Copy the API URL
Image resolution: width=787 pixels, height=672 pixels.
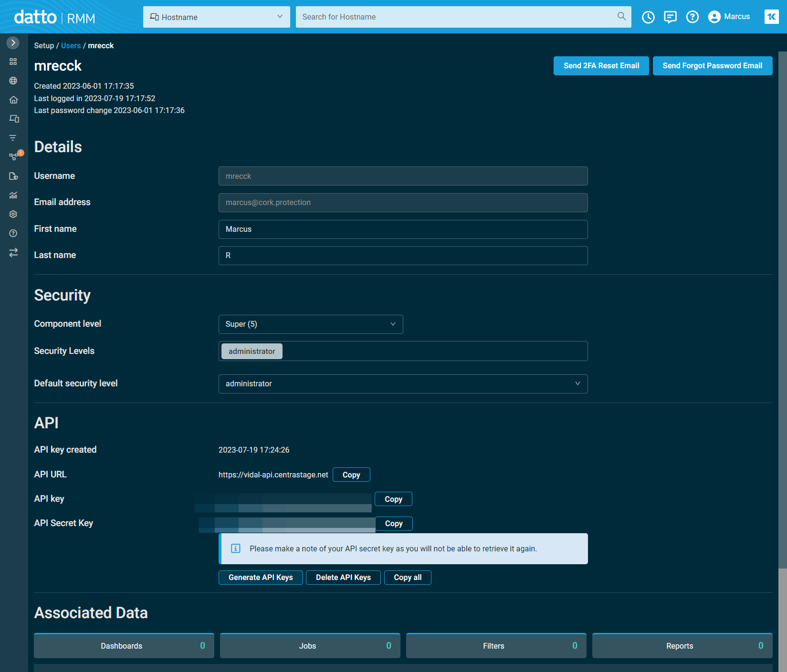coord(351,475)
